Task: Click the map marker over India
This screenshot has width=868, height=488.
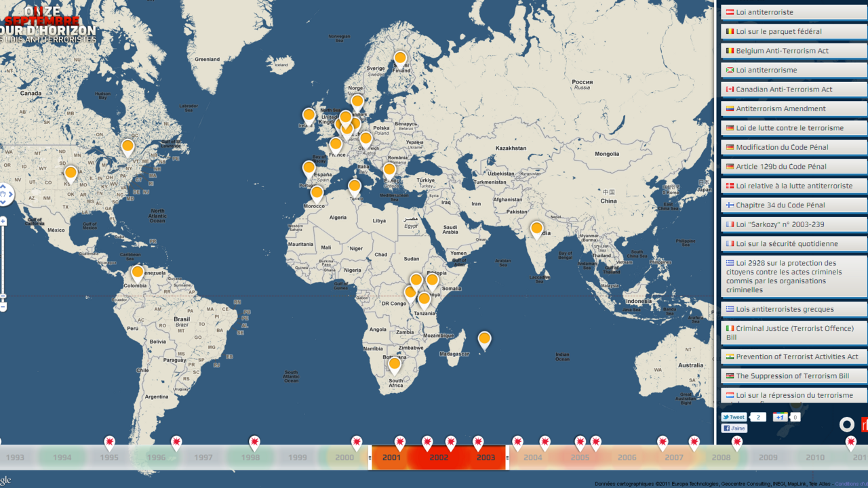Action: 536,228
